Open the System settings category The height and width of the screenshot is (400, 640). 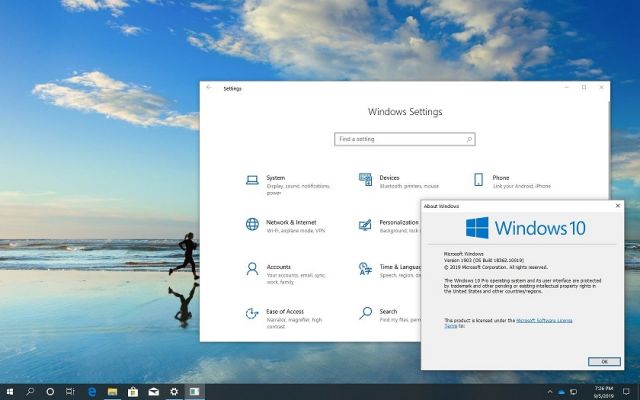(x=275, y=178)
